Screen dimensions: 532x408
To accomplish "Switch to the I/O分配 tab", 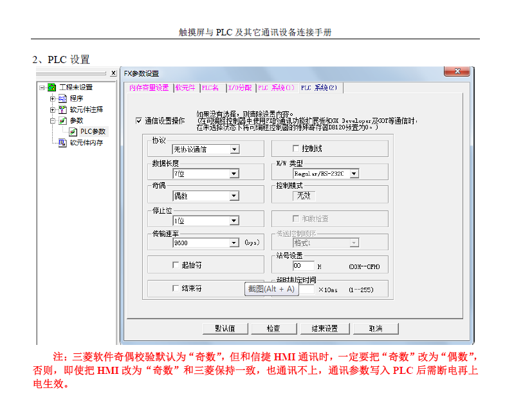I will click(x=239, y=88).
